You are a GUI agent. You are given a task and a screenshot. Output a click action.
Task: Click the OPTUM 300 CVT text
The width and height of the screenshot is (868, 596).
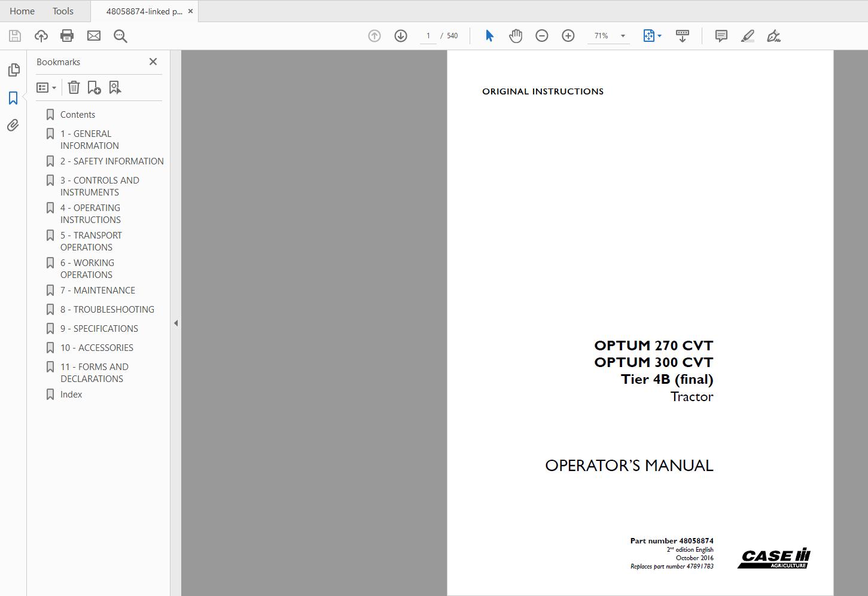coord(654,362)
